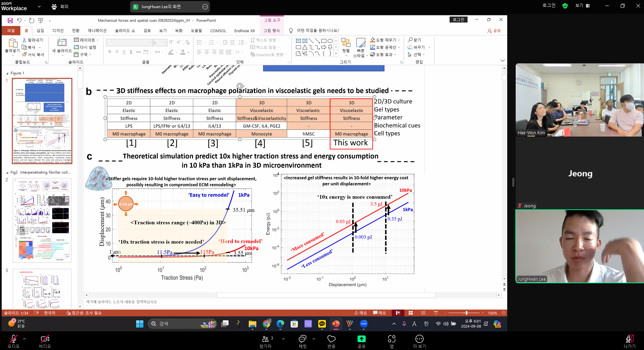Click the green Share (공유) screen button in Zoom
Screen dimensions: 644x350
click(362, 341)
